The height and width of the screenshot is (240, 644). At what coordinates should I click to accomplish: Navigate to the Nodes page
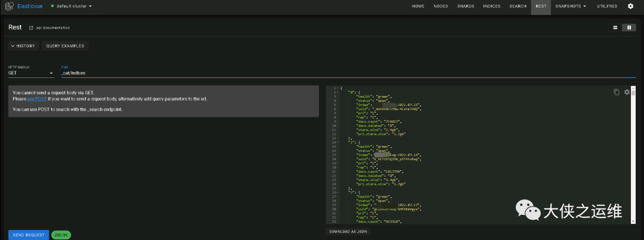(x=441, y=6)
